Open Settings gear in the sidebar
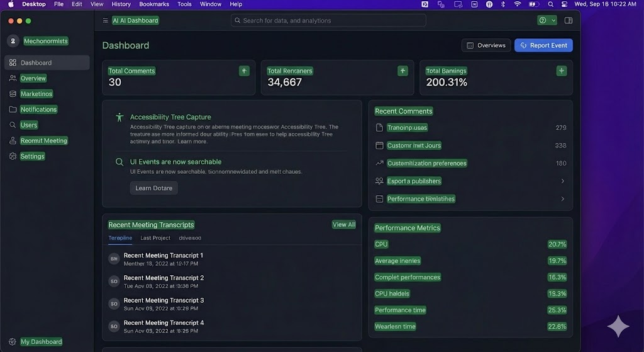 pos(13,156)
